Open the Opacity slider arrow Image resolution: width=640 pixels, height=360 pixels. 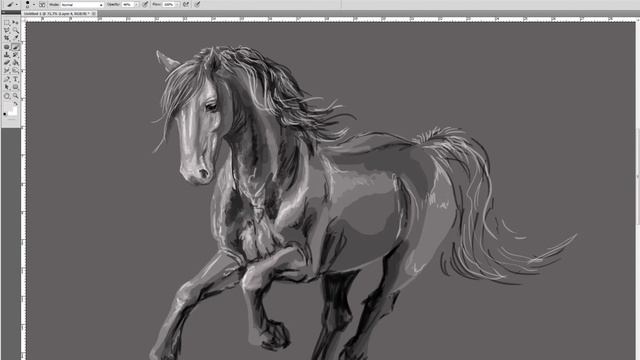[137, 4]
